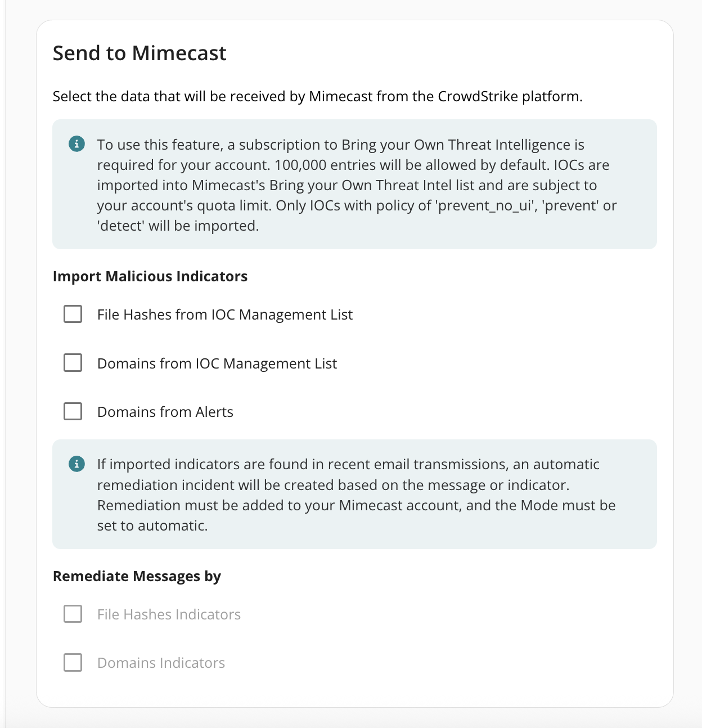Click the 'prevent_no_ui' policy text in the notice
Screen dimensions: 702x728
tap(486, 205)
